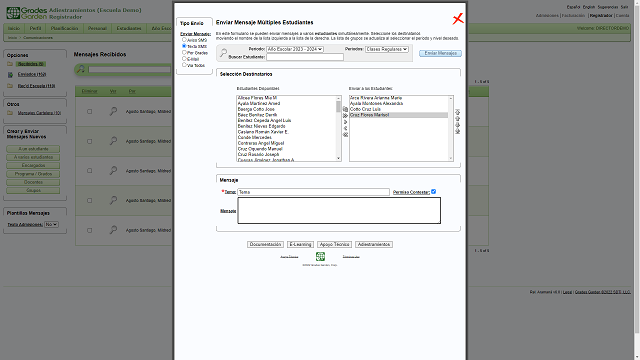The image size is (640, 360).
Task: Switch language to English in header
Action: coord(589,7)
